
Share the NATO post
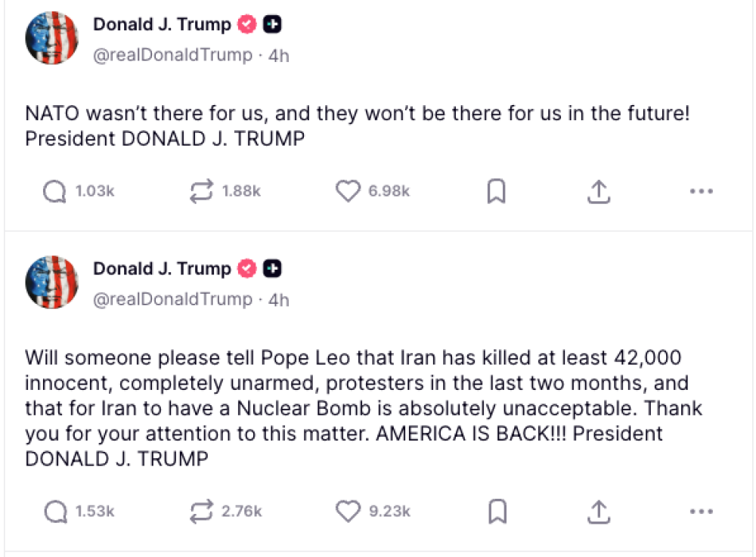(x=598, y=192)
